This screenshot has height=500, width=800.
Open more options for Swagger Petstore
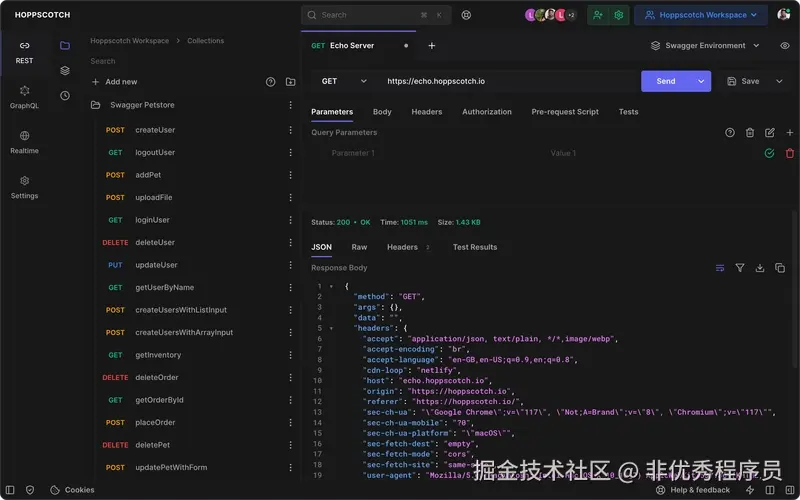[x=290, y=105]
